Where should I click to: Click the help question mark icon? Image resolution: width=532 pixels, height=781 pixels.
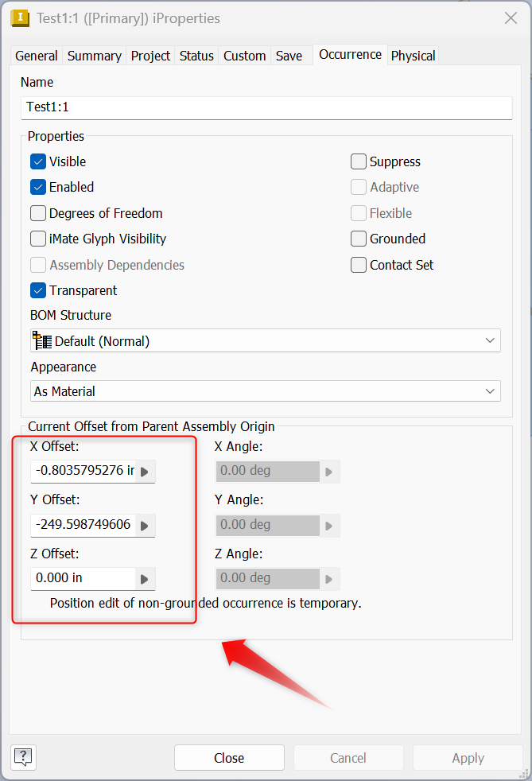23,757
